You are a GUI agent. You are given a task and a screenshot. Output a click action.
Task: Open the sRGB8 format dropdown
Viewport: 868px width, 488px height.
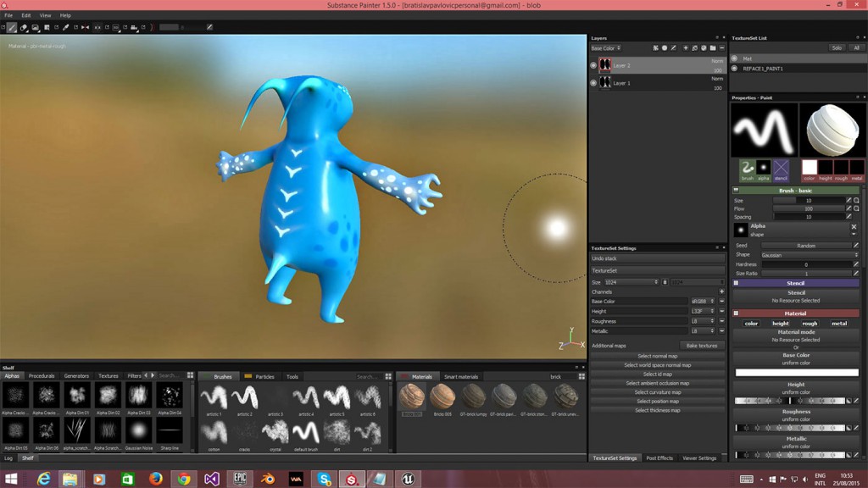point(703,302)
